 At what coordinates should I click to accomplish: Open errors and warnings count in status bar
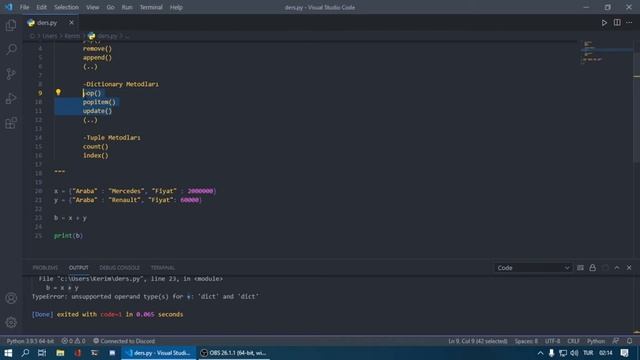click(x=73, y=341)
